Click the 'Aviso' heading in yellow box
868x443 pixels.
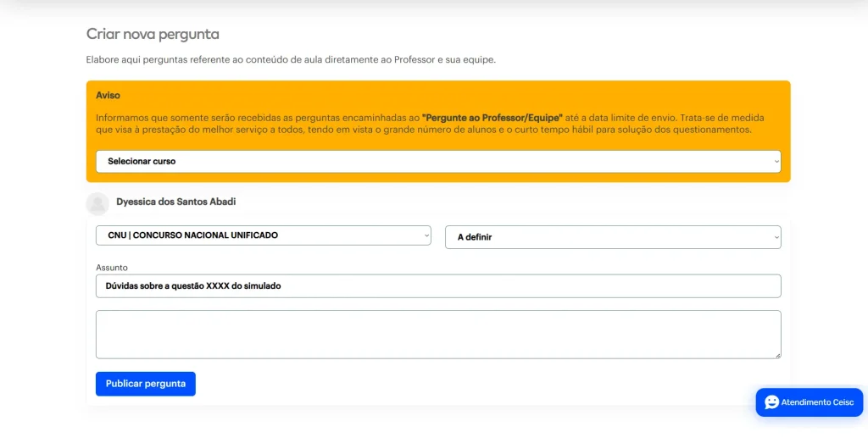[108, 95]
